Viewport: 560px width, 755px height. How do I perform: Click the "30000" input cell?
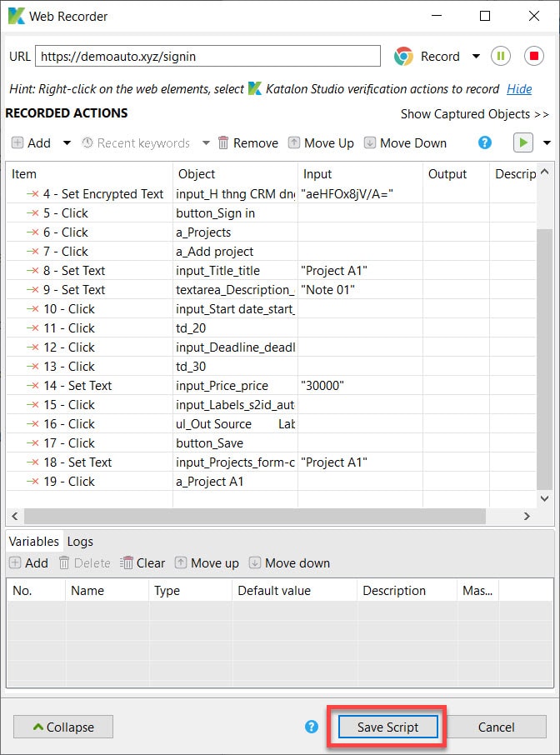(x=360, y=386)
